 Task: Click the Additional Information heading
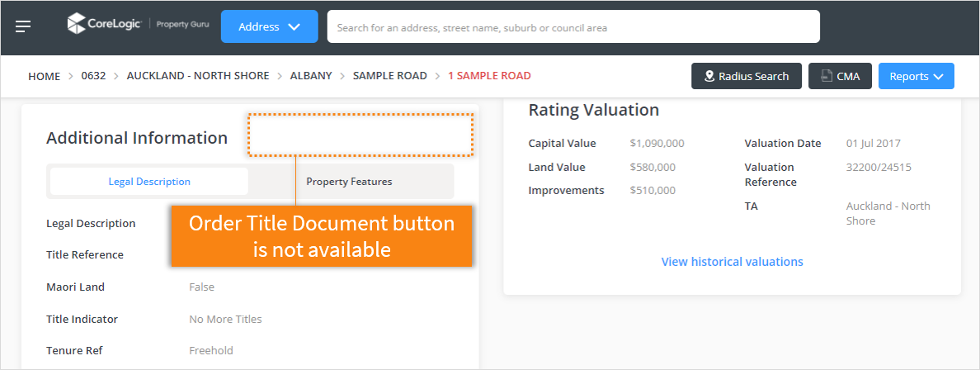(137, 138)
